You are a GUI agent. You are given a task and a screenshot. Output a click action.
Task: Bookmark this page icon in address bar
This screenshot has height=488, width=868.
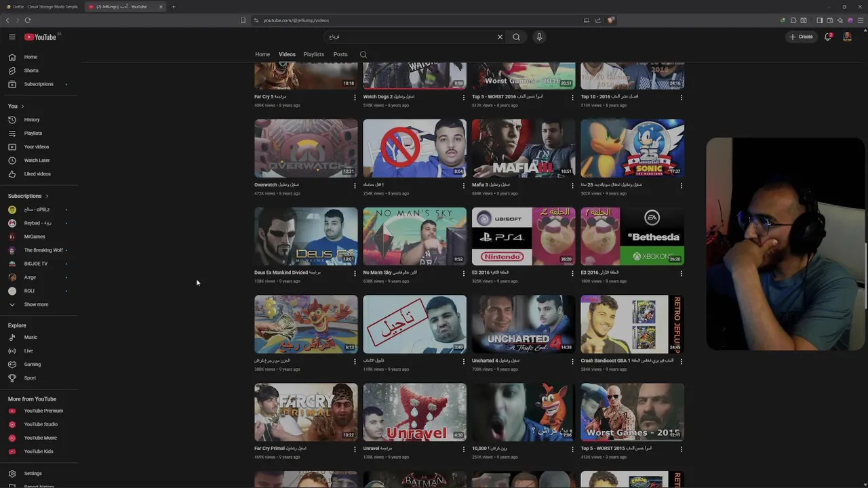243,20
